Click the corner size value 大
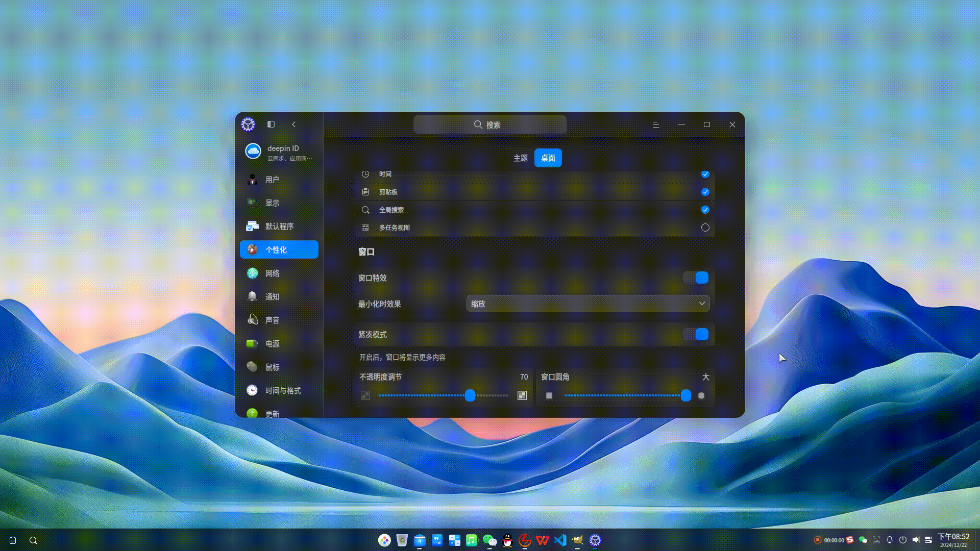 pyautogui.click(x=706, y=377)
